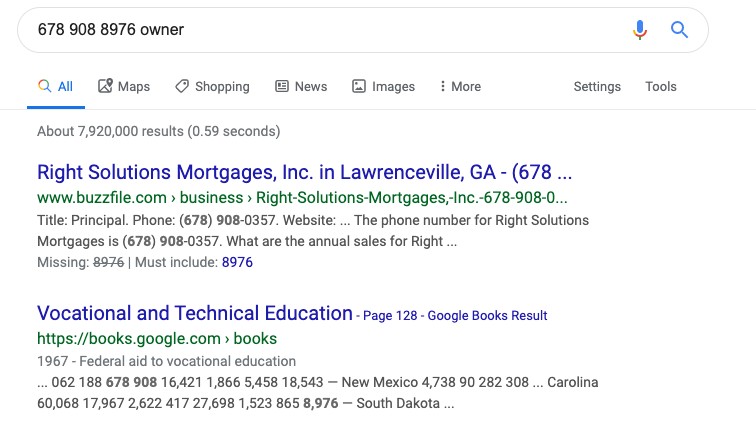Click the microphone voice search icon
The image size is (756, 439).
[639, 30]
